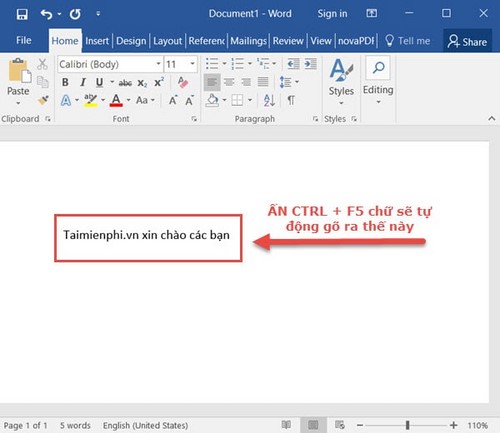The image size is (500, 433).
Task: Repeat the last action with redo icon
Action: [75, 14]
